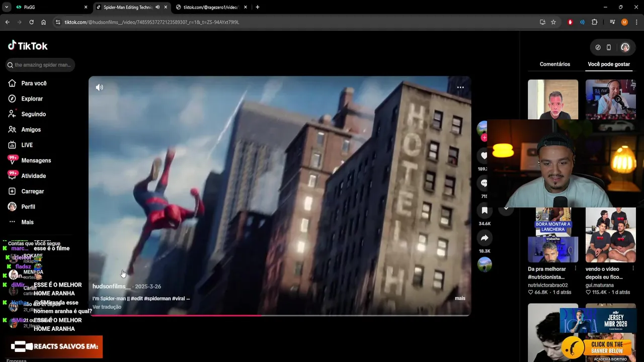
Task: Click the video progress bar
Action: pyautogui.click(x=280, y=315)
